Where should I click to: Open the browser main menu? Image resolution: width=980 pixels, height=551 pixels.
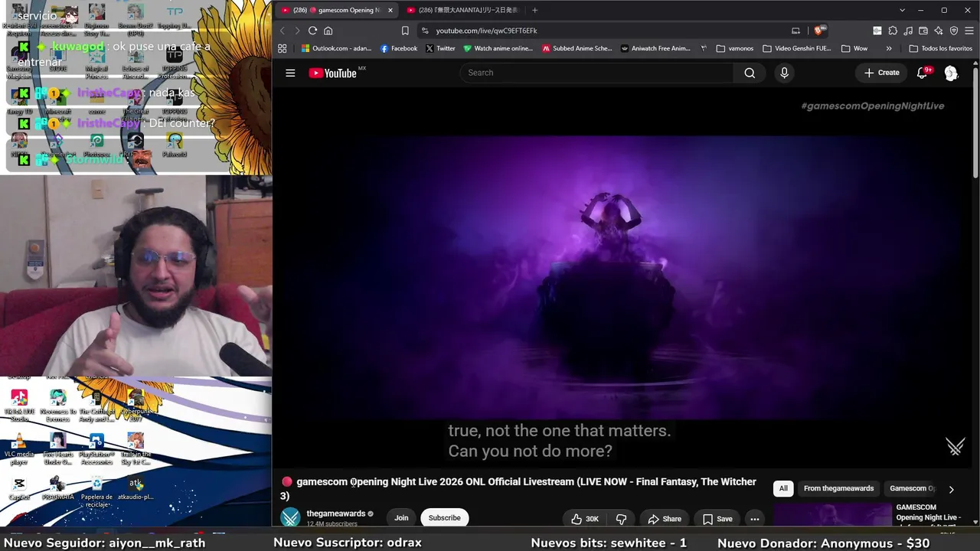coord(969,31)
